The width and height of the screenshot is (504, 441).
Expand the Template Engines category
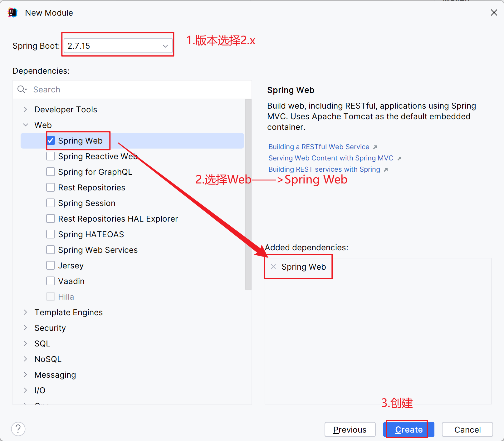tap(26, 312)
